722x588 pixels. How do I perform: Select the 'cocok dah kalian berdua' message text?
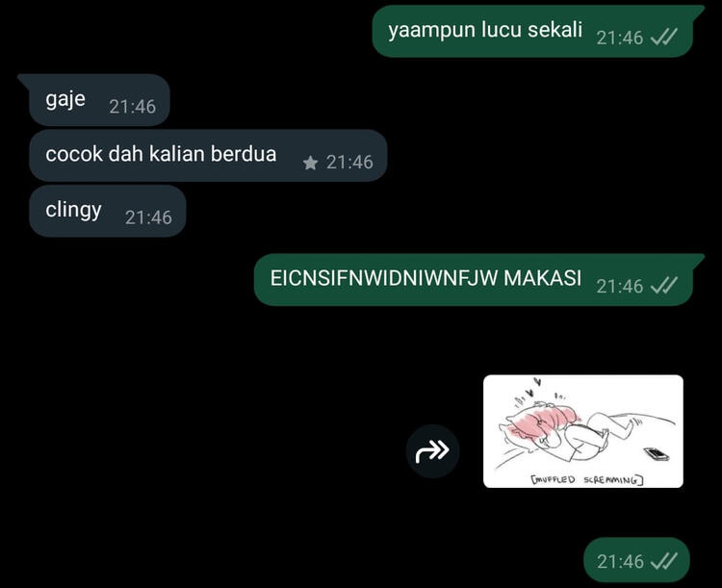[161, 154]
